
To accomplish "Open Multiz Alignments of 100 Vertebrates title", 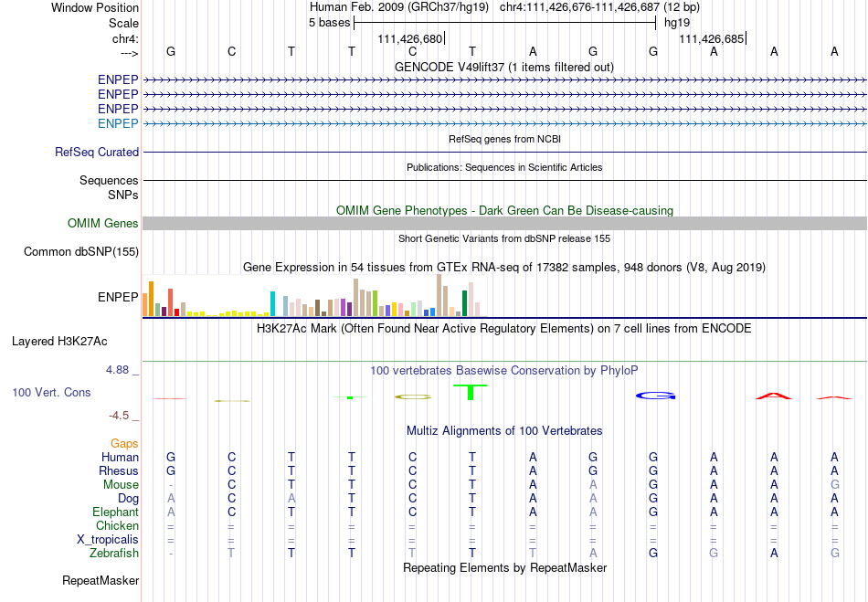I will pyautogui.click(x=504, y=430).
